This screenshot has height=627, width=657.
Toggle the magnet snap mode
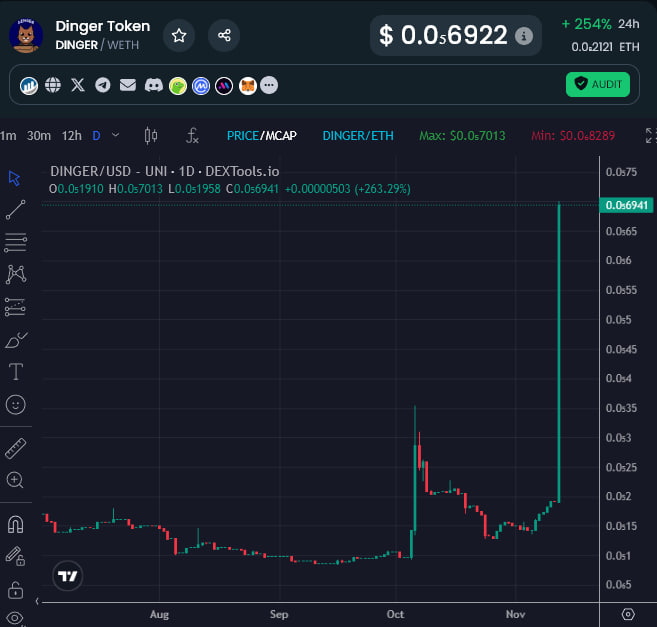click(x=16, y=525)
